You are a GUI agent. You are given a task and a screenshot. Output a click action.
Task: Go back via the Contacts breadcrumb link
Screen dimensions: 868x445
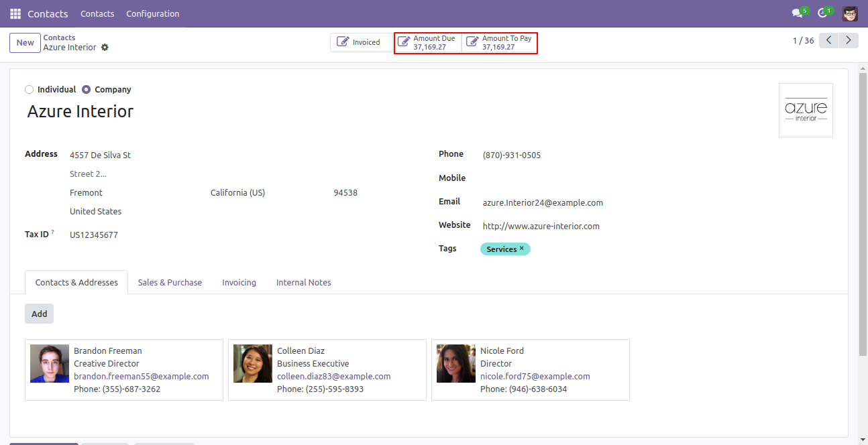(59, 38)
